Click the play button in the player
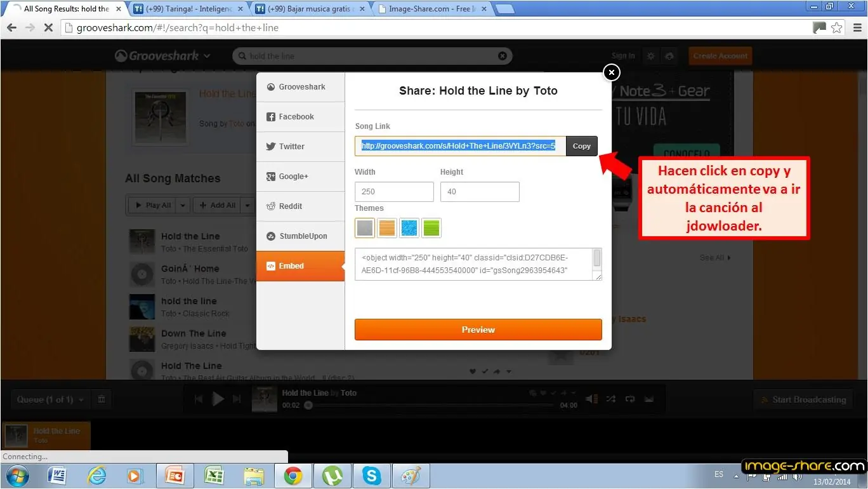 pos(218,399)
